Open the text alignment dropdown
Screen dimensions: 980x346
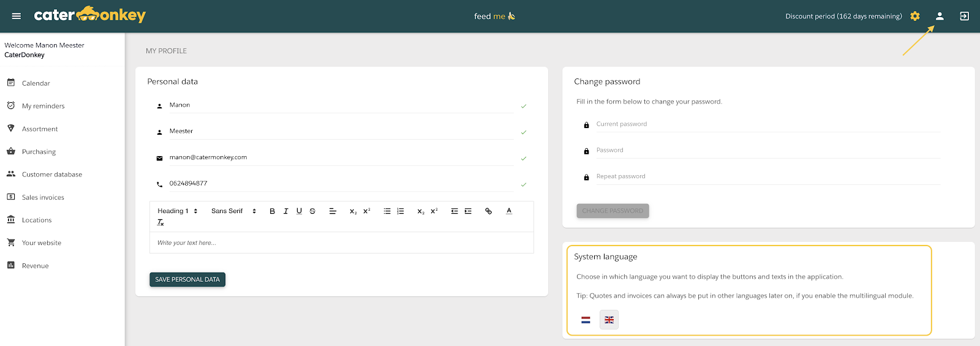[333, 211]
